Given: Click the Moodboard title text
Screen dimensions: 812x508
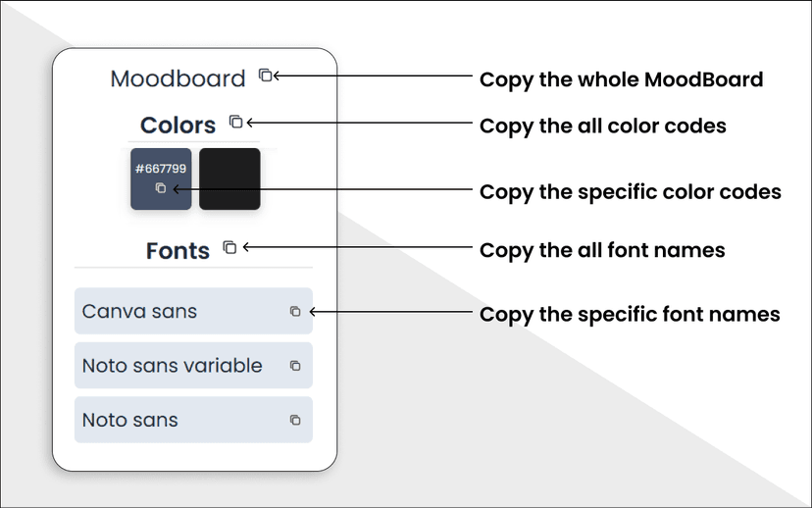Looking at the screenshot, I should tap(178, 78).
